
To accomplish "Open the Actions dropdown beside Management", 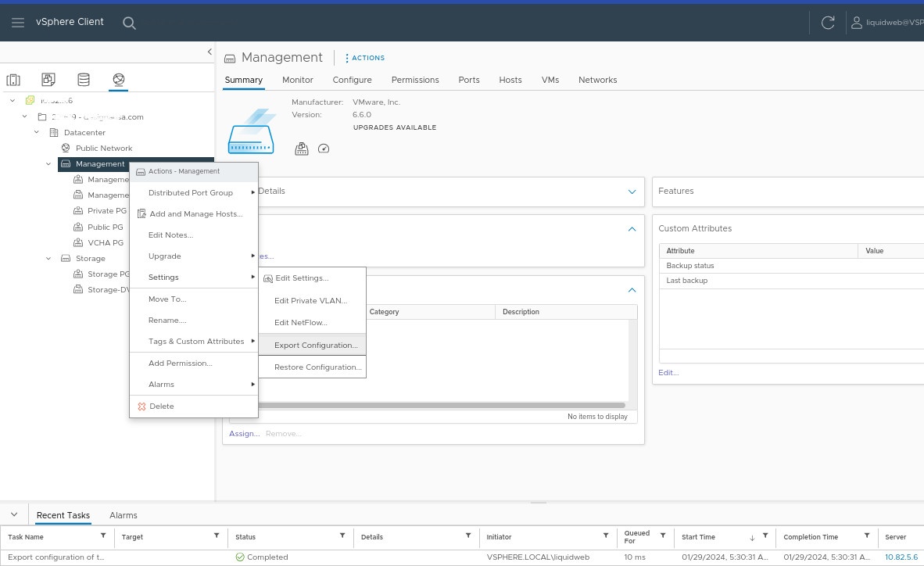I will 365,58.
